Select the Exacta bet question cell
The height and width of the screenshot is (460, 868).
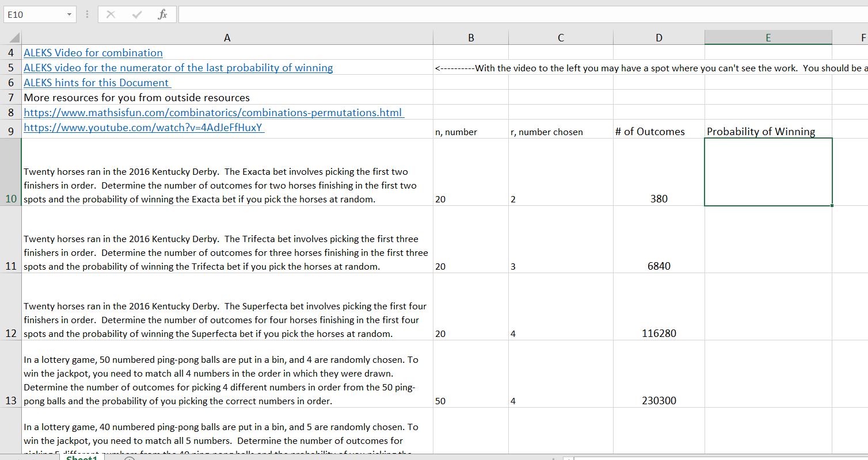coord(227,172)
